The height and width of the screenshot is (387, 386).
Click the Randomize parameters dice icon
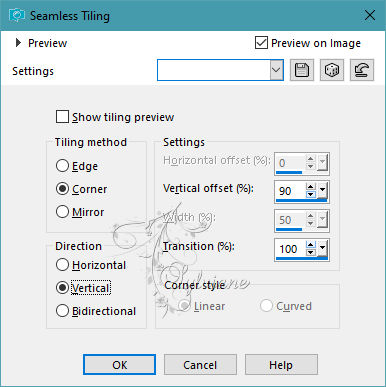tap(332, 70)
